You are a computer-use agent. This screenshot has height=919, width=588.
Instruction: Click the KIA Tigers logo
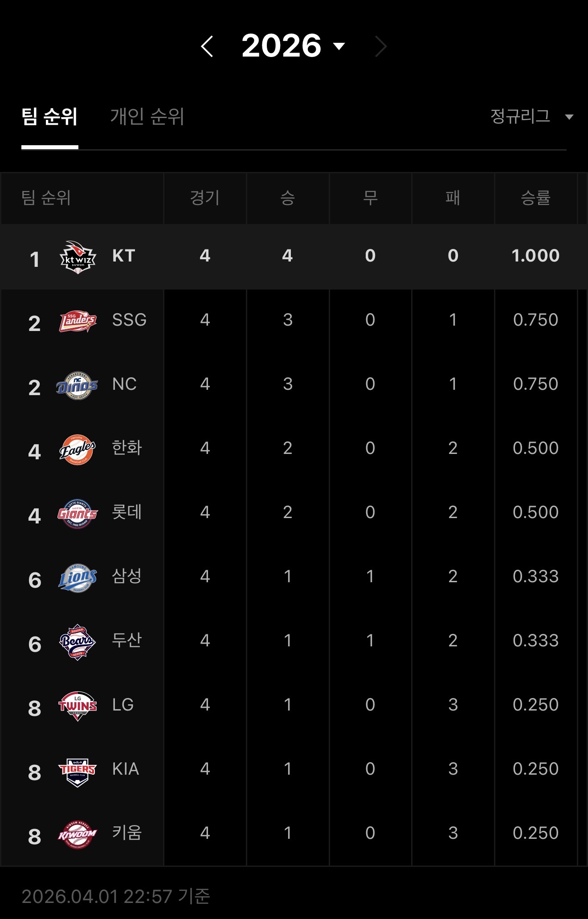click(x=78, y=771)
